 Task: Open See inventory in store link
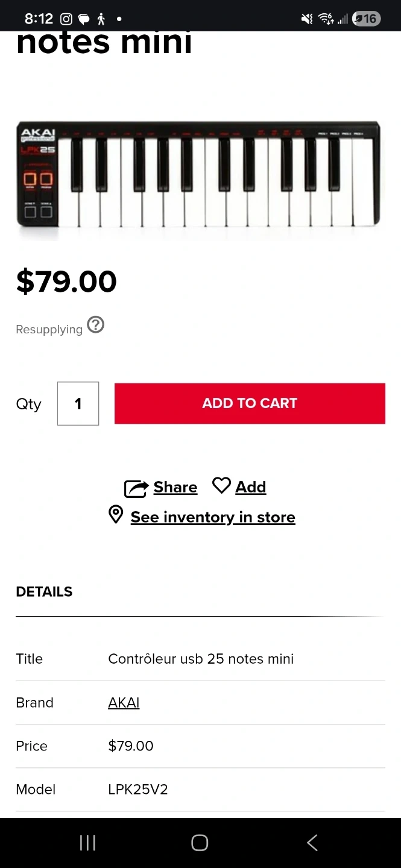point(213,517)
